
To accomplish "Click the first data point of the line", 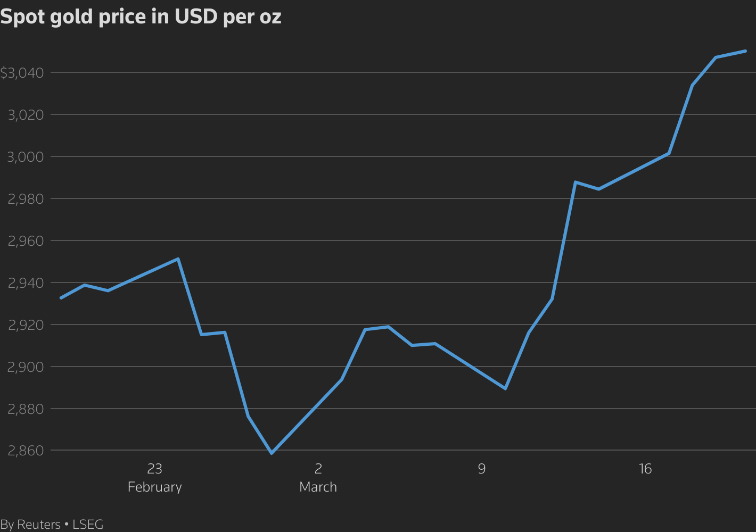I will click(x=61, y=298).
